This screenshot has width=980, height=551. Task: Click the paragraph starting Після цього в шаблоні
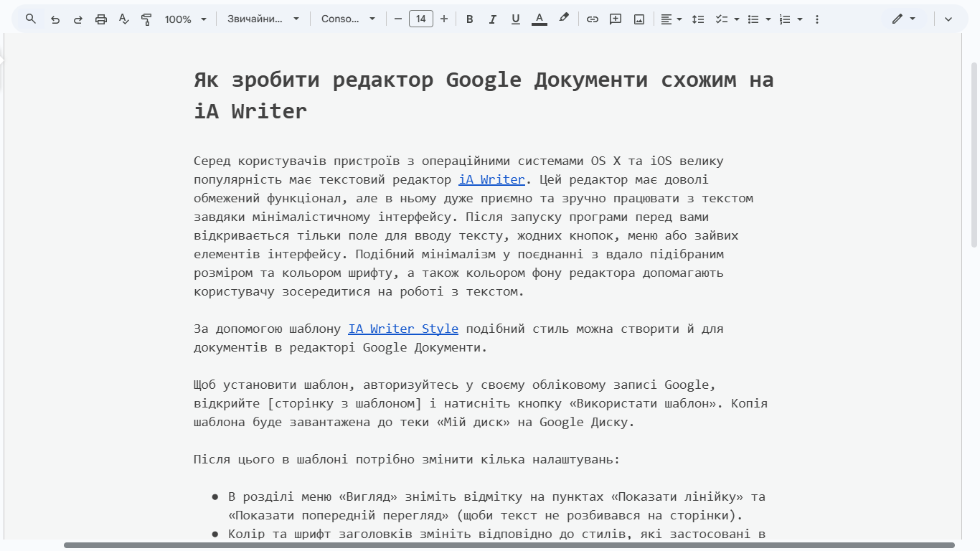tap(407, 459)
